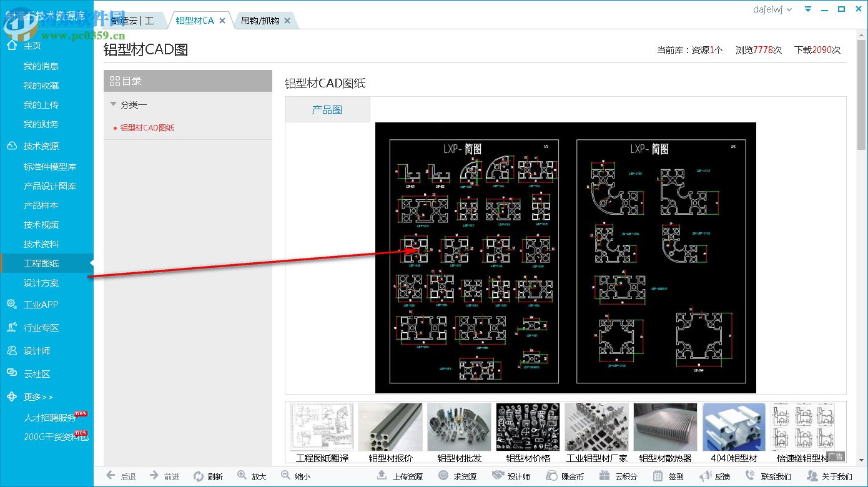Click the zoom out (缩小) magnifier icon
Viewport: 868px width, 487px height.
coord(286,476)
